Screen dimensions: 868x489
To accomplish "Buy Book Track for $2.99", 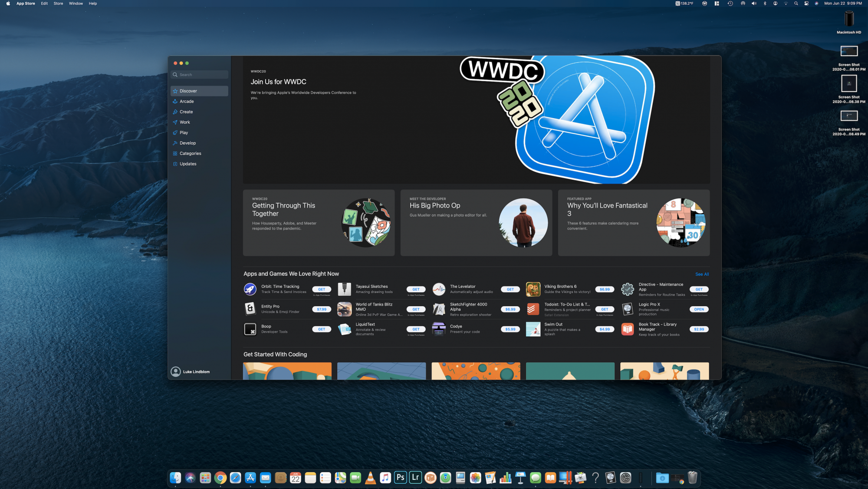I will click(699, 329).
